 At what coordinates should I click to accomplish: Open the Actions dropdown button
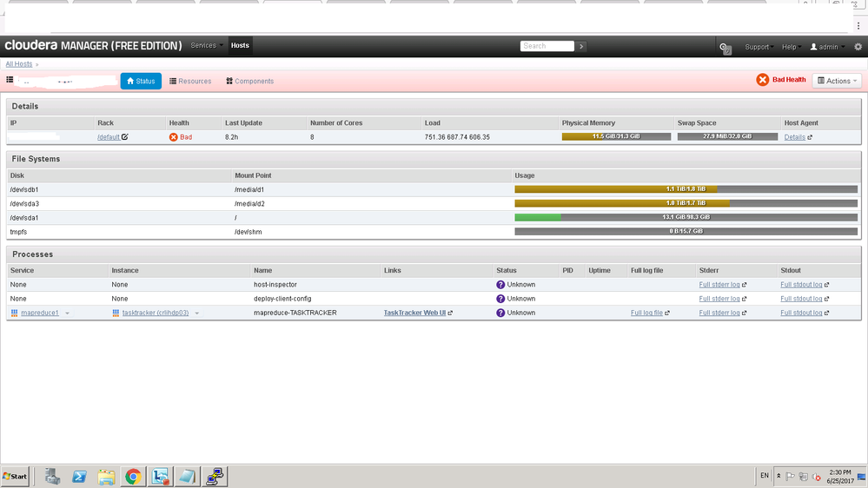coord(837,81)
